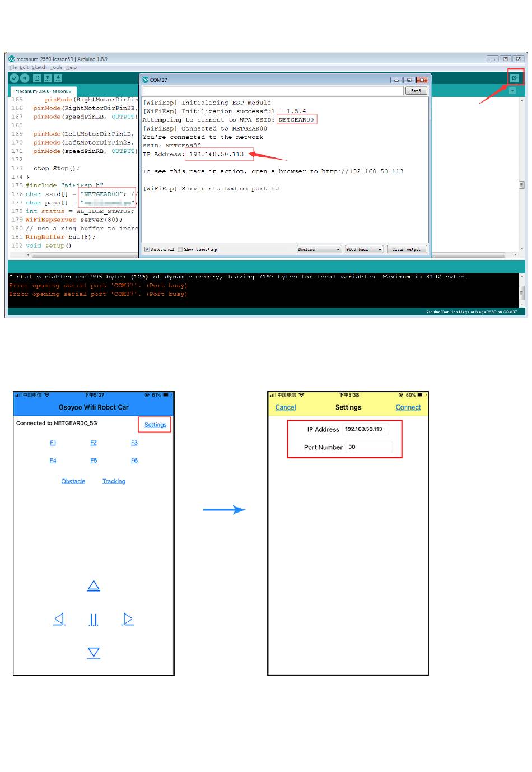Close the COM37 serial monitor window
Screen dimensions: 532x772
point(422,80)
